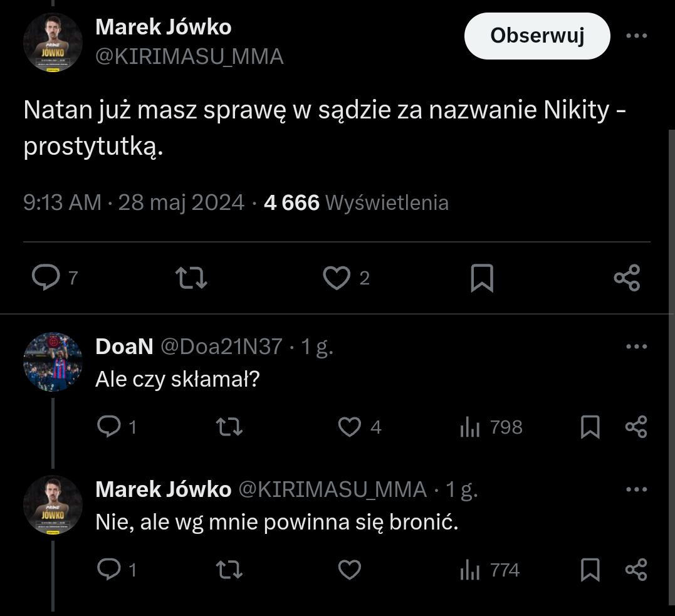Repost DoaN's comment

pyautogui.click(x=229, y=427)
